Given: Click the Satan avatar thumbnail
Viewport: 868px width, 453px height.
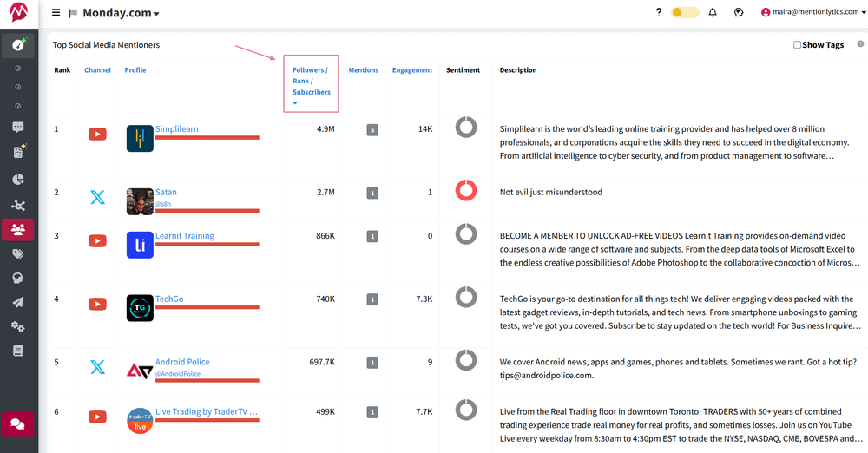Looking at the screenshot, I should pyautogui.click(x=140, y=201).
